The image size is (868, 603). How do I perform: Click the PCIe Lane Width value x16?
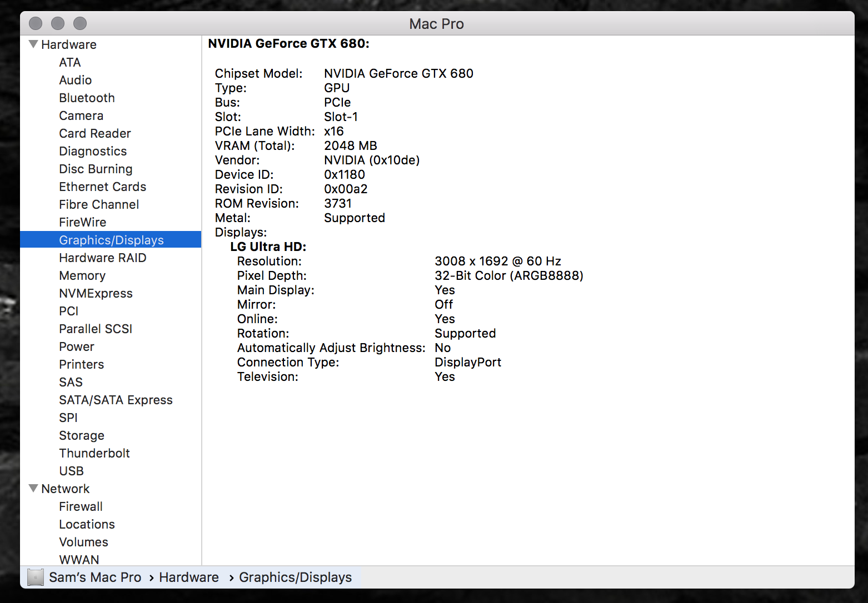coord(334,131)
